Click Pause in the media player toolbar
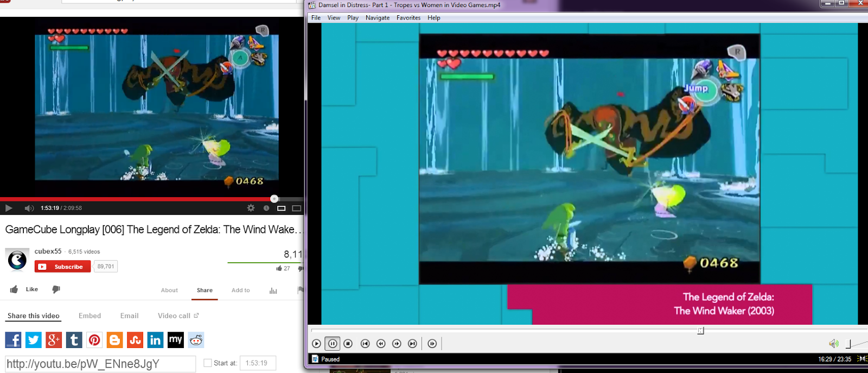868x373 pixels. pyautogui.click(x=333, y=343)
